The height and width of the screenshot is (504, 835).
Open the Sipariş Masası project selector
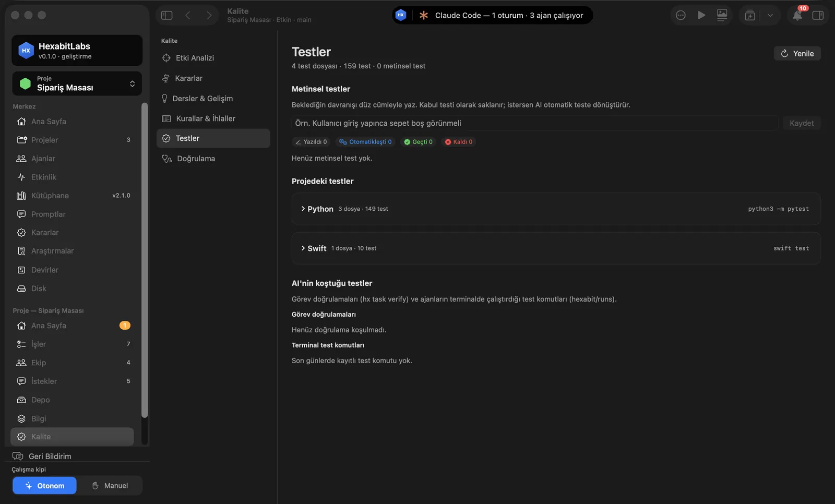point(77,83)
